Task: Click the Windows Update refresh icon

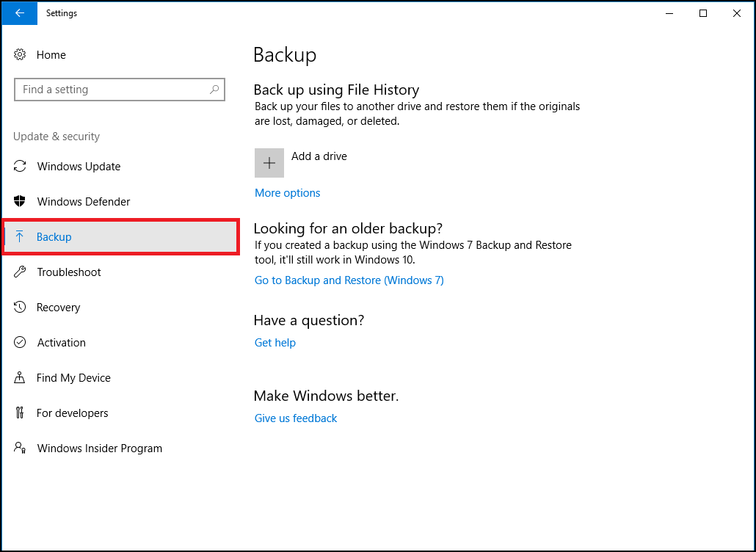Action: (x=21, y=167)
